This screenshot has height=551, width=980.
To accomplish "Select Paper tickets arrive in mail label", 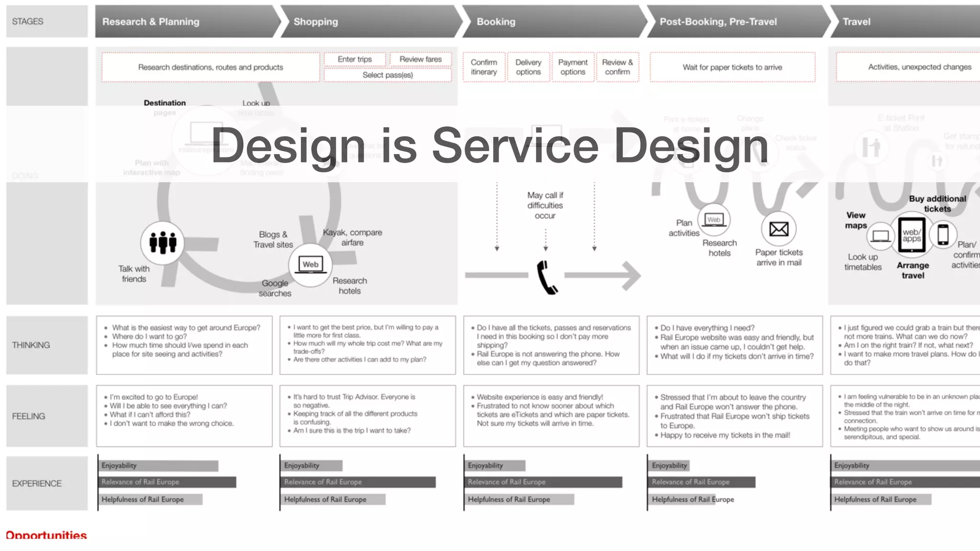I will (779, 258).
